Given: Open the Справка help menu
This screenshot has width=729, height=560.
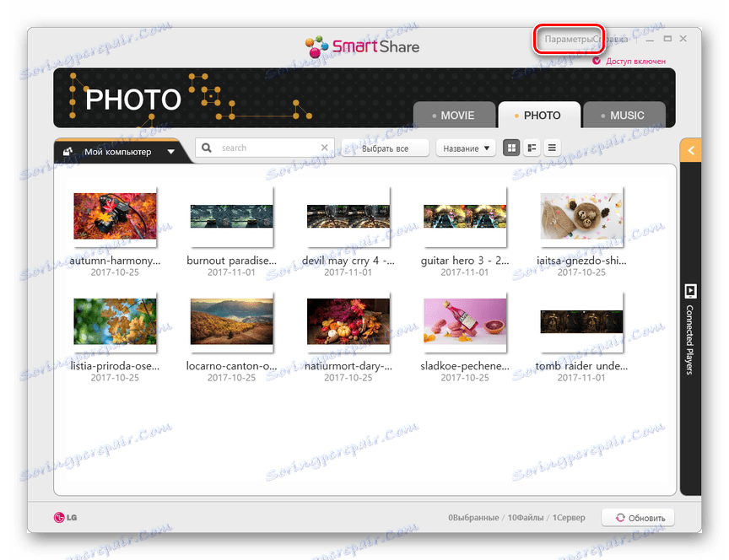Looking at the screenshot, I should click(610, 40).
